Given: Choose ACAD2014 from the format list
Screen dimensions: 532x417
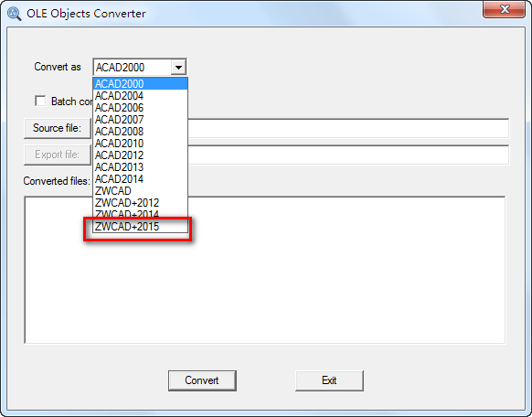Looking at the screenshot, I should (140, 179).
